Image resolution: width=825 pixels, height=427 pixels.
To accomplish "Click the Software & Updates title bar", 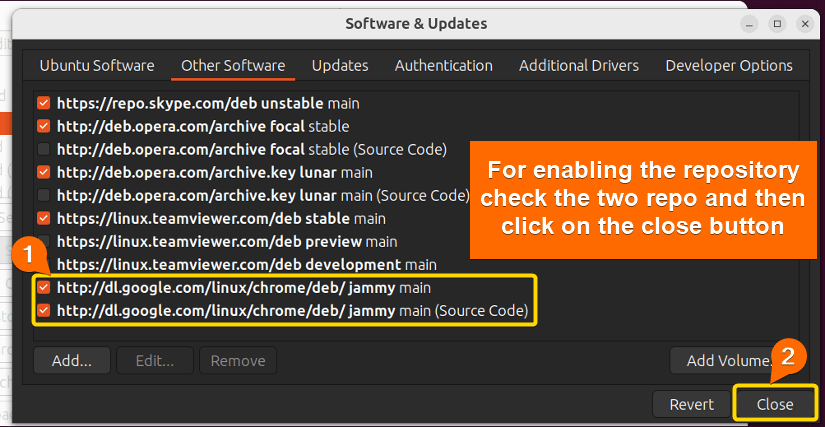I will click(x=416, y=24).
